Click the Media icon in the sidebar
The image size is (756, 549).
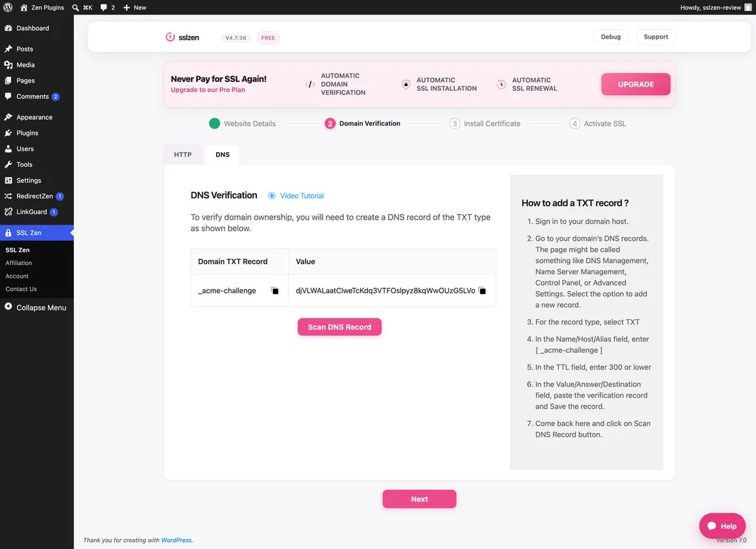(8, 65)
